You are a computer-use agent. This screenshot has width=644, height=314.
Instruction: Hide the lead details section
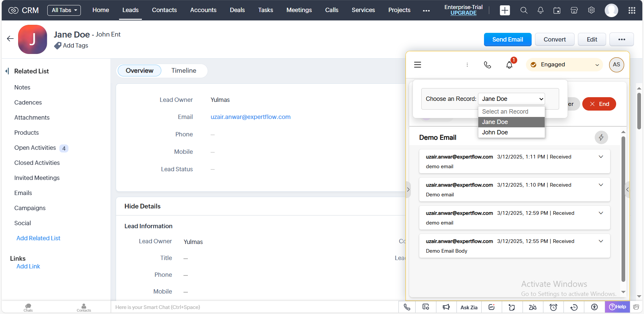(x=142, y=206)
